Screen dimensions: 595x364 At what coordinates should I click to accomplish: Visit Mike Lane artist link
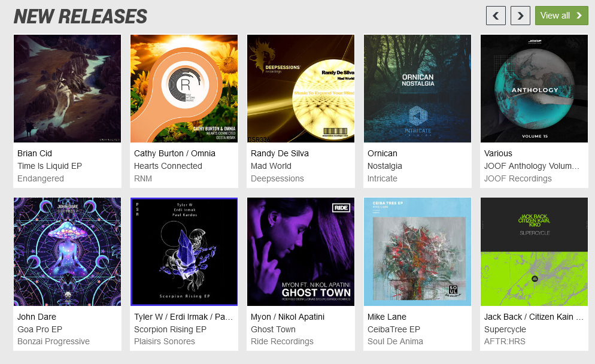point(387,317)
